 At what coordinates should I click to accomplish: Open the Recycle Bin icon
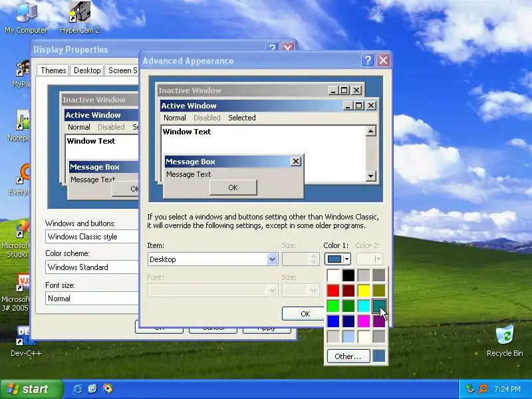[x=505, y=340]
